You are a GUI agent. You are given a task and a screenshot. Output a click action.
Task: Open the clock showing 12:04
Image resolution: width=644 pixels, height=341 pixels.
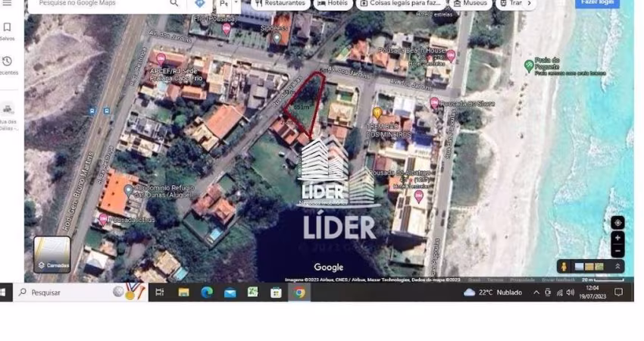coord(592,292)
